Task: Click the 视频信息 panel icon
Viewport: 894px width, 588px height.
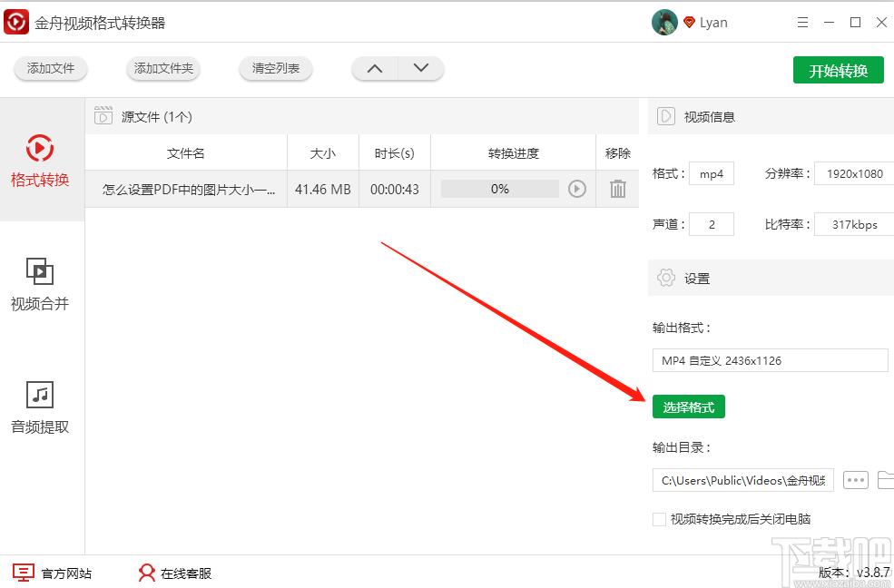Action: coord(665,116)
